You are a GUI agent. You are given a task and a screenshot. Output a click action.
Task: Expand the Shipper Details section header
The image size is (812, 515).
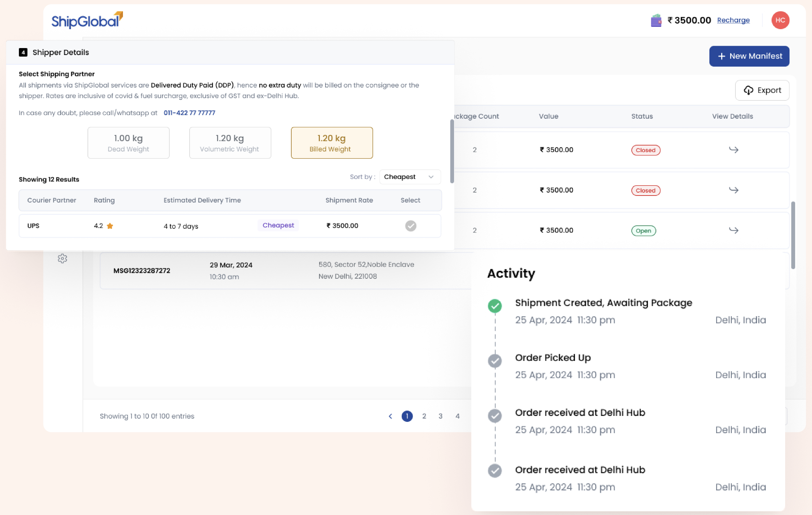61,52
